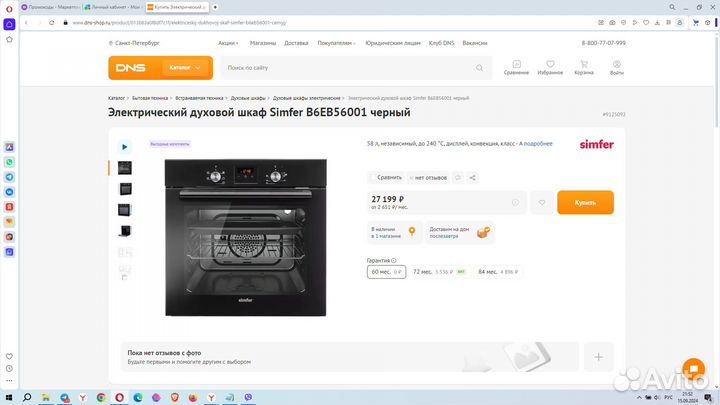
Task: Click search magnifier icon in search field
Action: tap(479, 68)
